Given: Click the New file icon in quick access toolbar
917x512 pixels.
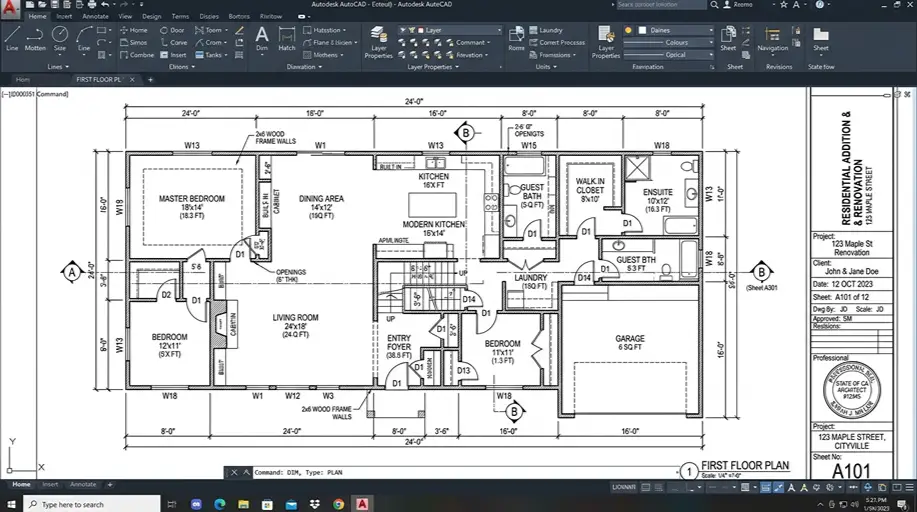Looking at the screenshot, I should (30, 5).
